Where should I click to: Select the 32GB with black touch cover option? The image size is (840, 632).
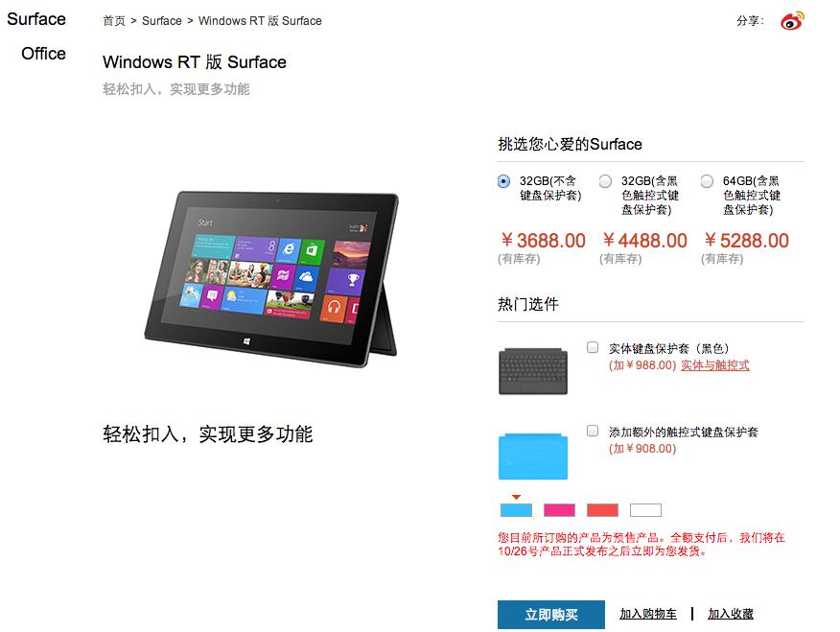pyautogui.click(x=605, y=181)
